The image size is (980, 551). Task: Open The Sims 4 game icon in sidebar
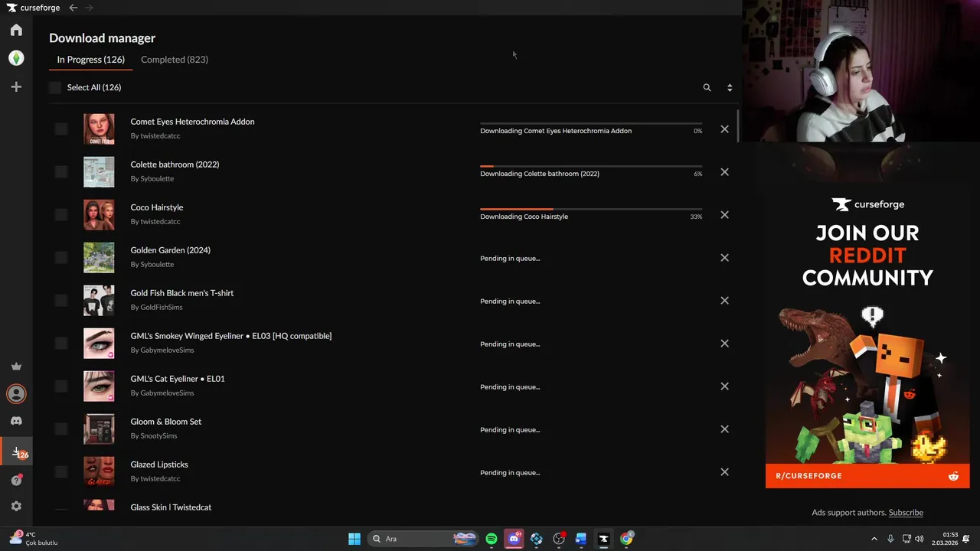[16, 58]
